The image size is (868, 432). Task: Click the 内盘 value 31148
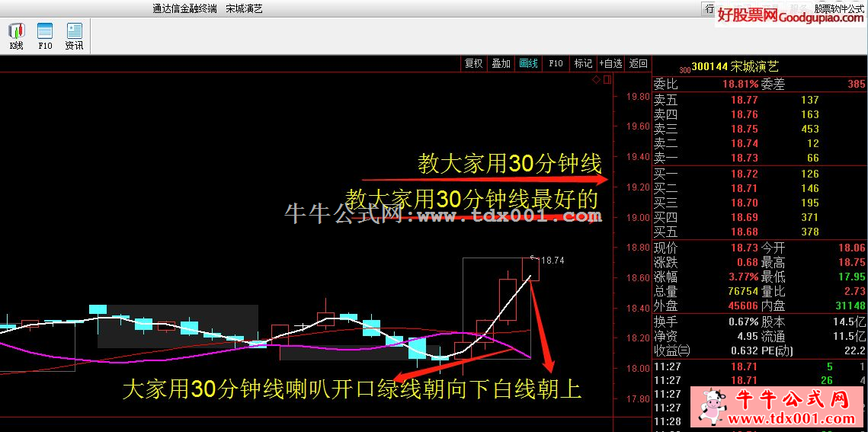pyautogui.click(x=850, y=306)
